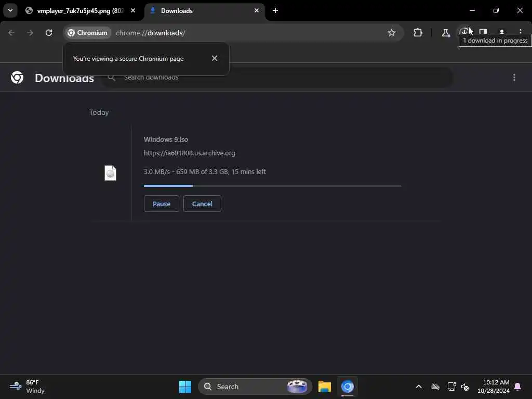Bookmark this page with the star icon
The height and width of the screenshot is (399, 532).
click(x=392, y=33)
